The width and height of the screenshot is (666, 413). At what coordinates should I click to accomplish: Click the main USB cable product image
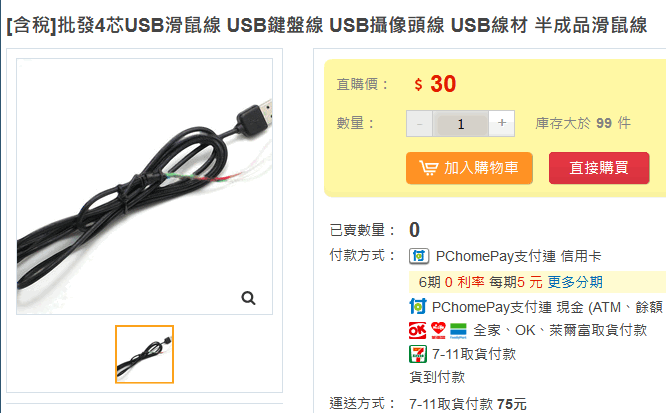(x=144, y=187)
